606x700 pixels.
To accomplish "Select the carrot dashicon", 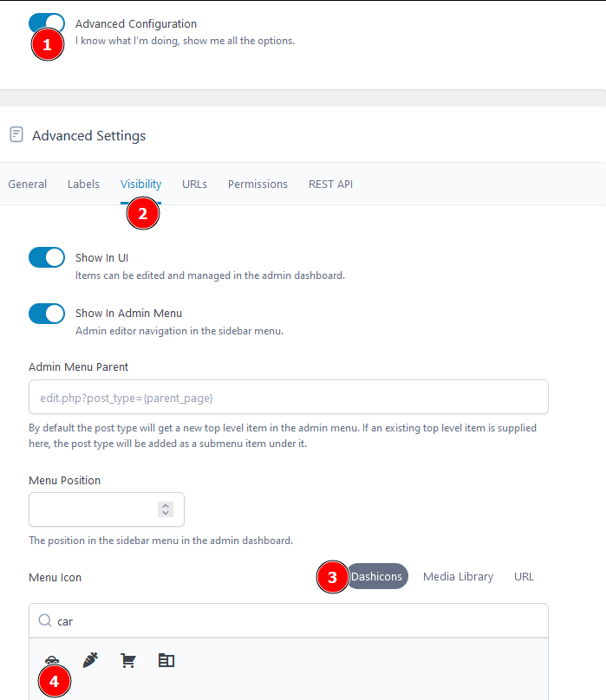I will click(x=90, y=660).
